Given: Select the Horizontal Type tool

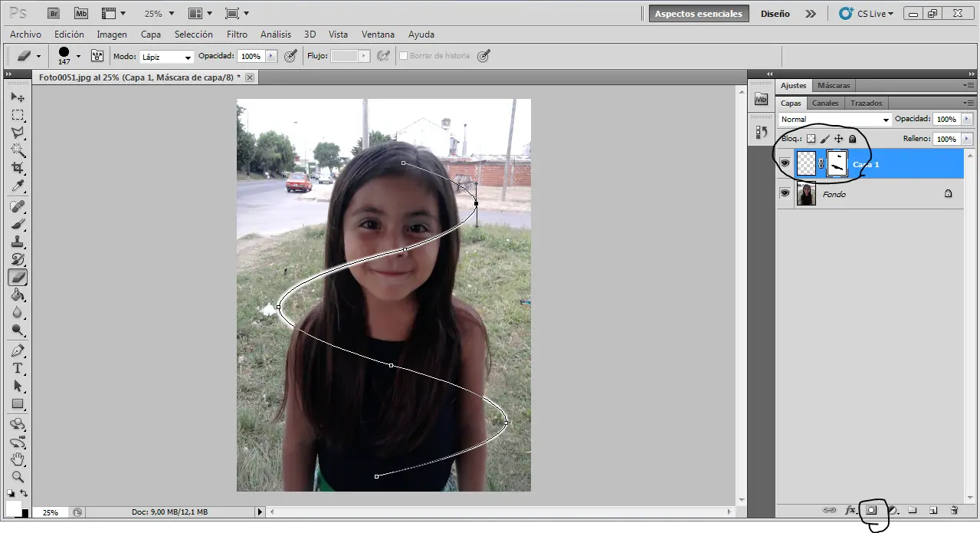Looking at the screenshot, I should click(x=18, y=368).
